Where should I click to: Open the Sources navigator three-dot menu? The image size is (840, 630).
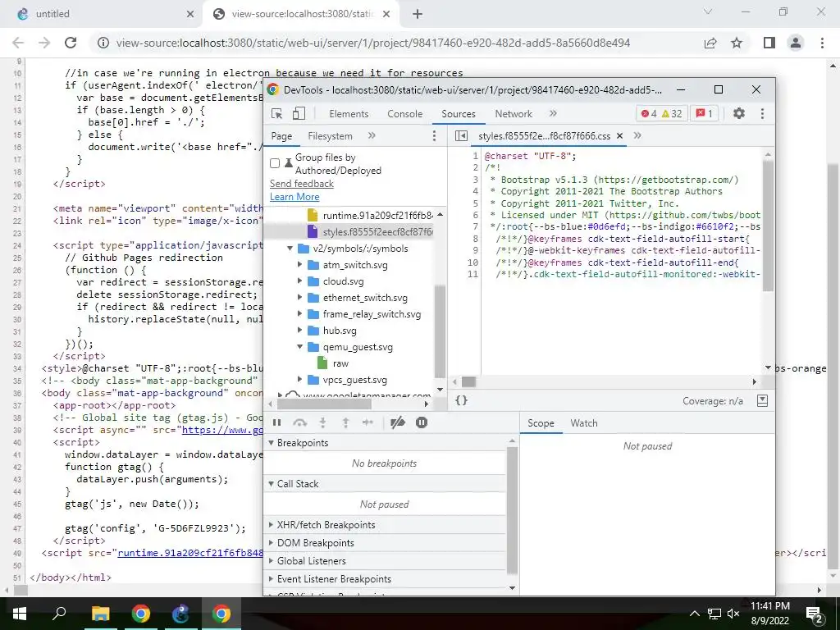tap(435, 136)
